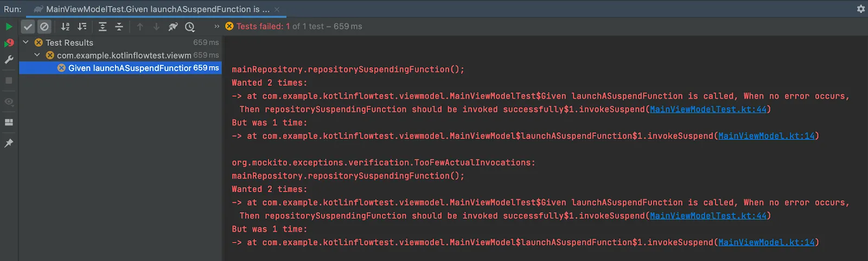Click the org.mockito.exceptions.verification.TooFewActualInvocations line
The width and height of the screenshot is (868, 261).
[x=384, y=162]
